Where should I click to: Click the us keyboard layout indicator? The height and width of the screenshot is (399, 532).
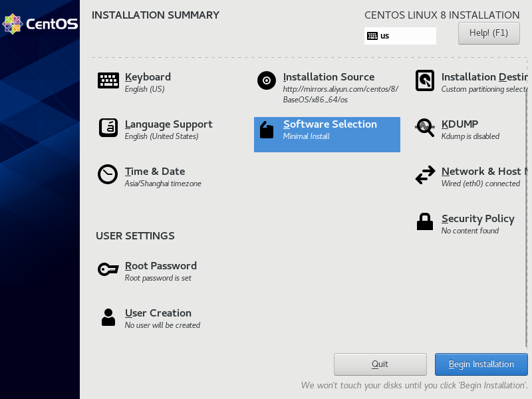click(400, 36)
